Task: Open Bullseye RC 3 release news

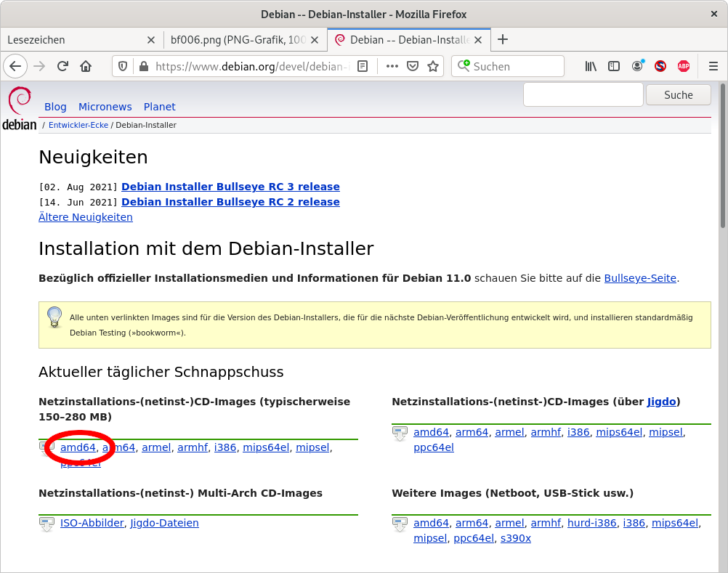Action: 230,187
